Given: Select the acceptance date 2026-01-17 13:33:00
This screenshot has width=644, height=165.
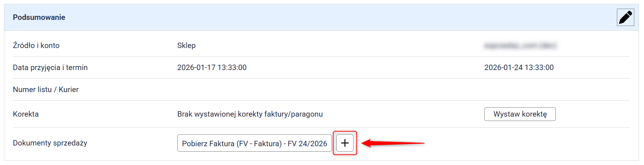Looking at the screenshot, I should (212, 68).
